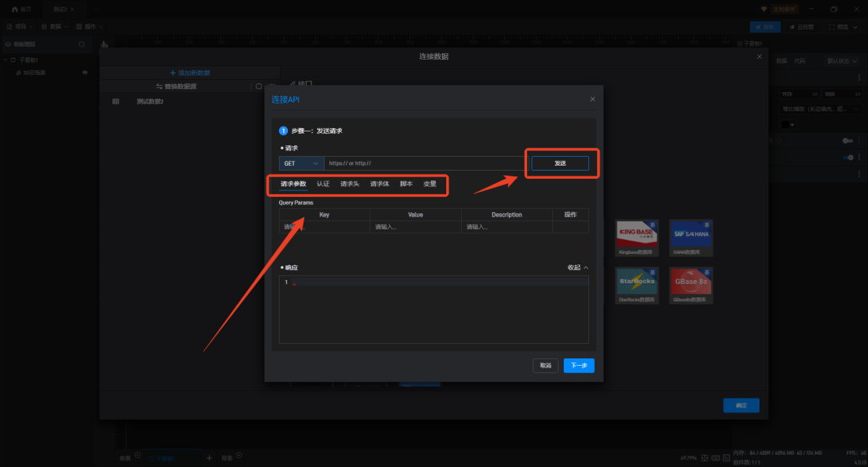The height and width of the screenshot is (467, 868).
Task: Click the 首页 home icon
Action: pyautogui.click(x=15, y=9)
